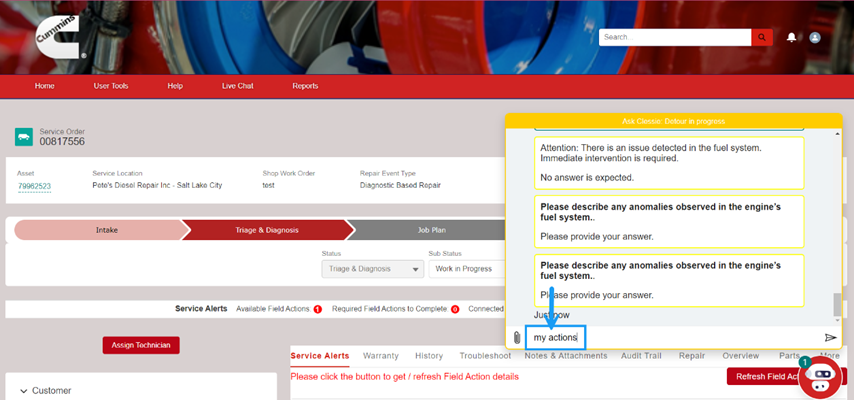Switch to the Troubleshoot tab
854x400 pixels.
[x=485, y=356]
